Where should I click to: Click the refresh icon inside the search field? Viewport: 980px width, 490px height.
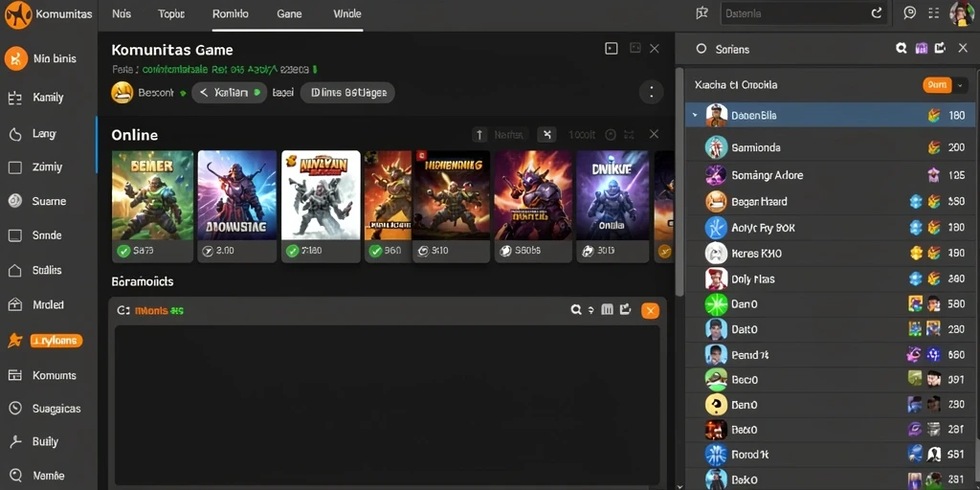pyautogui.click(x=877, y=13)
